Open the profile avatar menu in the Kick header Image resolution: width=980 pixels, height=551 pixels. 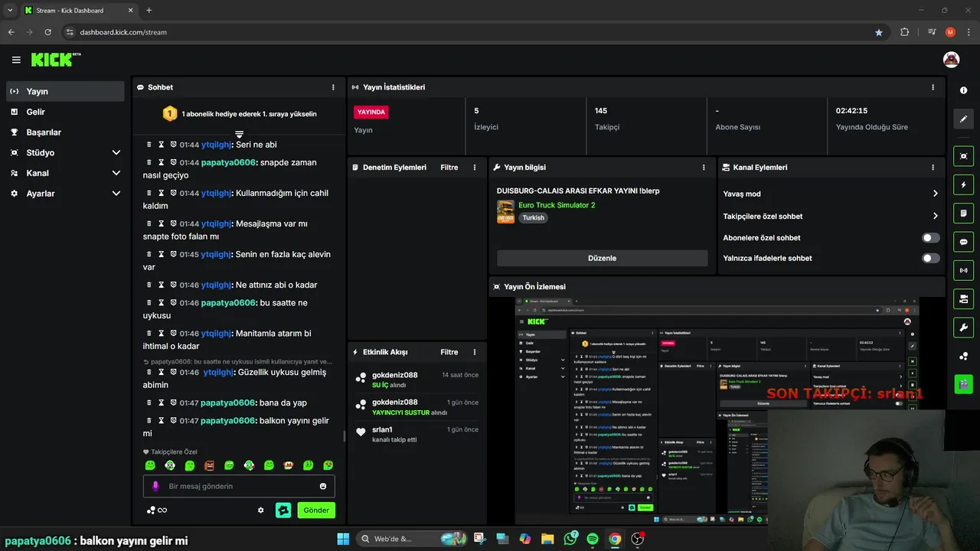pyautogui.click(x=951, y=60)
